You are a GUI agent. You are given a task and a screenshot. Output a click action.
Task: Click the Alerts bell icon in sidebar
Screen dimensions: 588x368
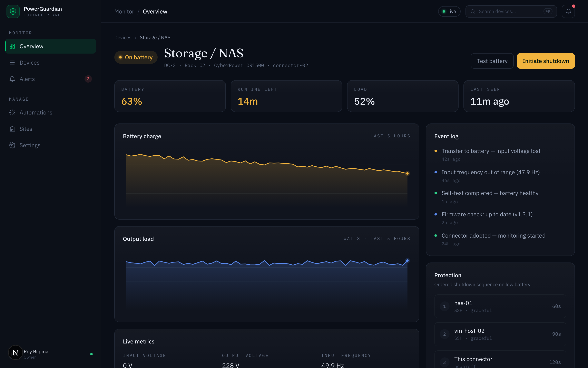(12, 79)
